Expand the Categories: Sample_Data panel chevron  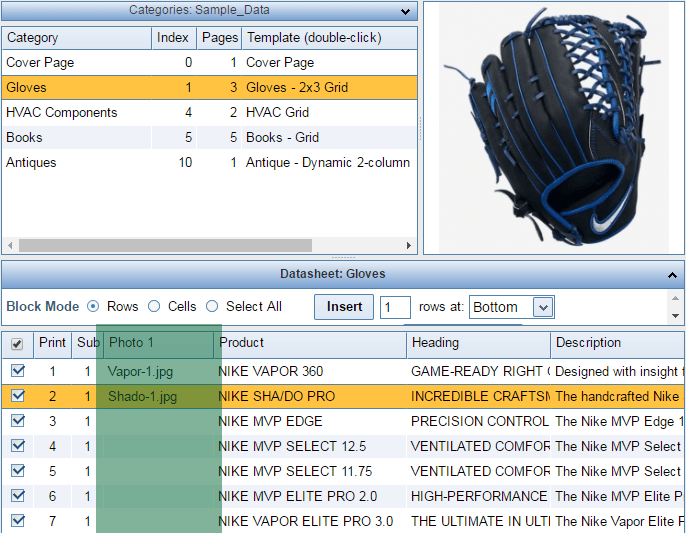click(x=406, y=11)
